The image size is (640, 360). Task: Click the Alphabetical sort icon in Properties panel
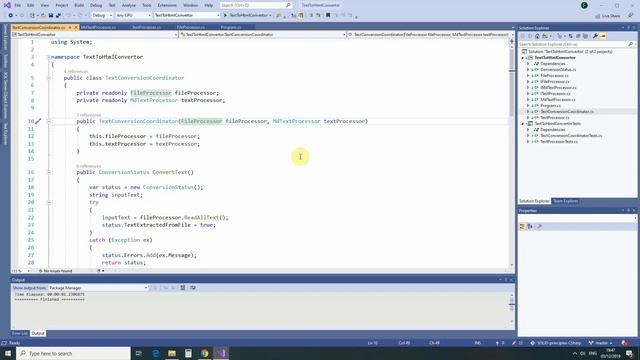point(530,227)
